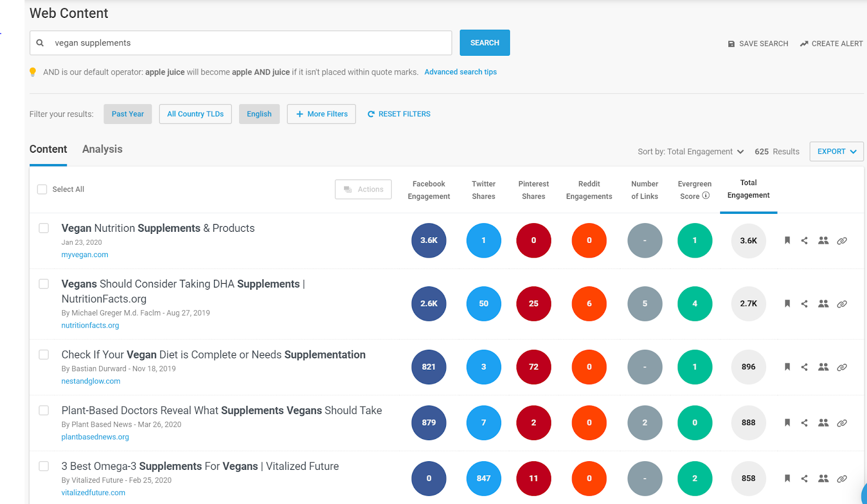The width and height of the screenshot is (867, 504).
Task: Tick the Select All checkbox
Action: click(x=42, y=189)
